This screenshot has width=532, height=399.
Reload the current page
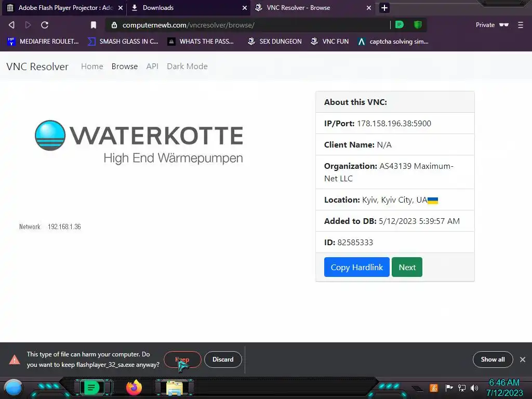(45, 25)
